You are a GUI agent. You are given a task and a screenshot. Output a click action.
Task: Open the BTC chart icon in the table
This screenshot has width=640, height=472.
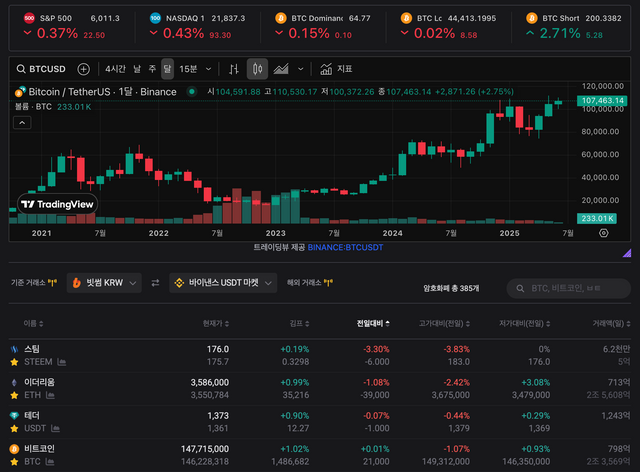[50, 462]
